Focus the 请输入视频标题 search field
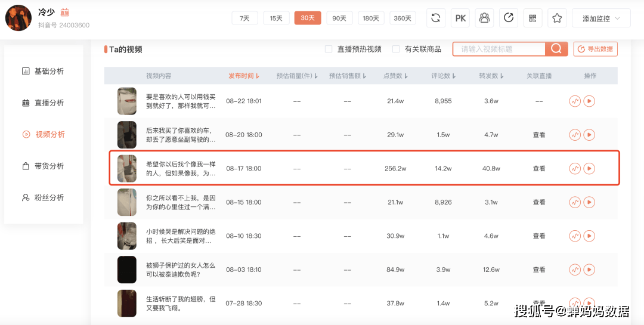 [x=499, y=49]
